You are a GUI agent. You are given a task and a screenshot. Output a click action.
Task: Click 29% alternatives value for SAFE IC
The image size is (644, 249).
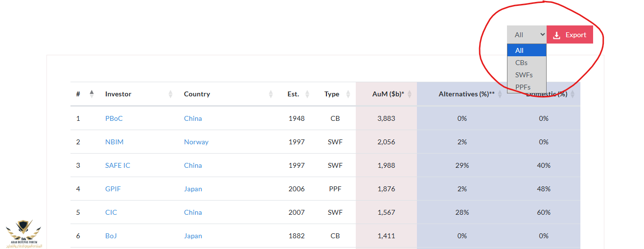click(462, 165)
